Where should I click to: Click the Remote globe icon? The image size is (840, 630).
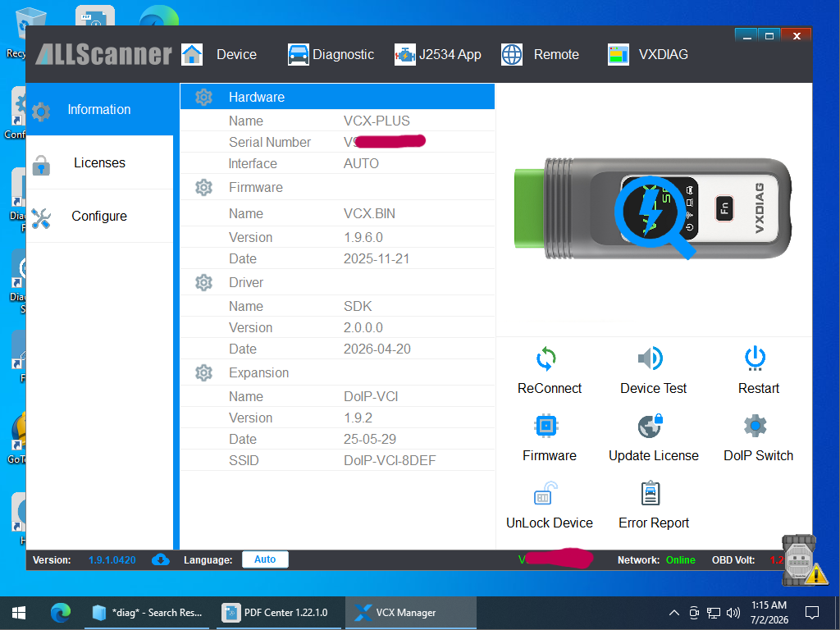point(512,55)
